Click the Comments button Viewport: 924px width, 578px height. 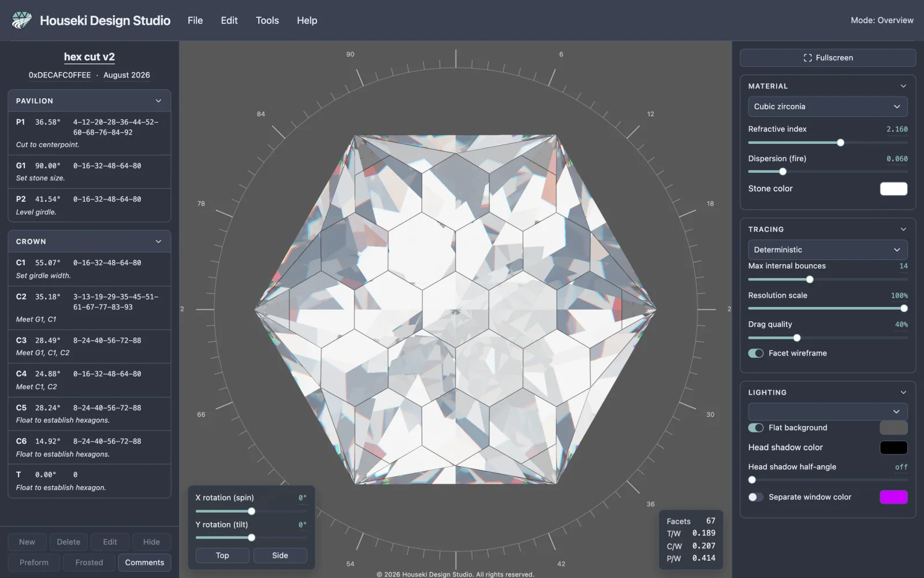(x=144, y=562)
